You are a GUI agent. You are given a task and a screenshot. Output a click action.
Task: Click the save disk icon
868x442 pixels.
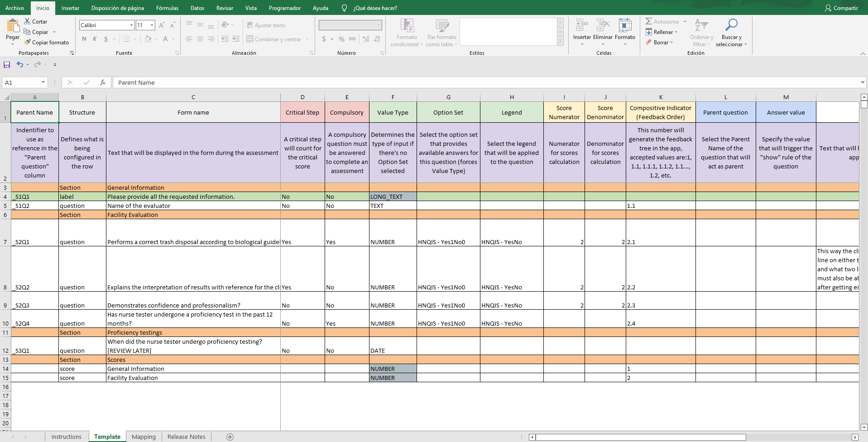[7, 65]
